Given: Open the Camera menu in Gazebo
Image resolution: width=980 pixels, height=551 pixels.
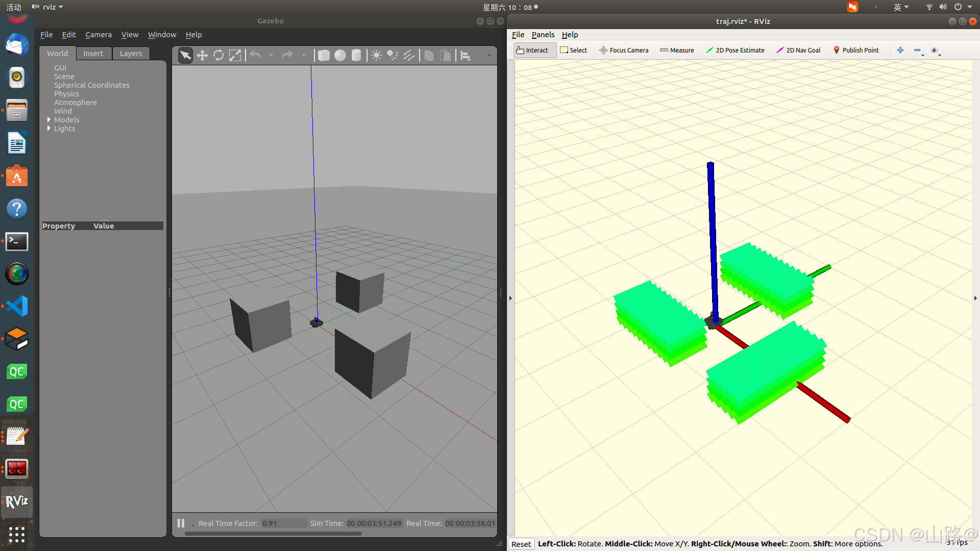Looking at the screenshot, I should (x=99, y=34).
